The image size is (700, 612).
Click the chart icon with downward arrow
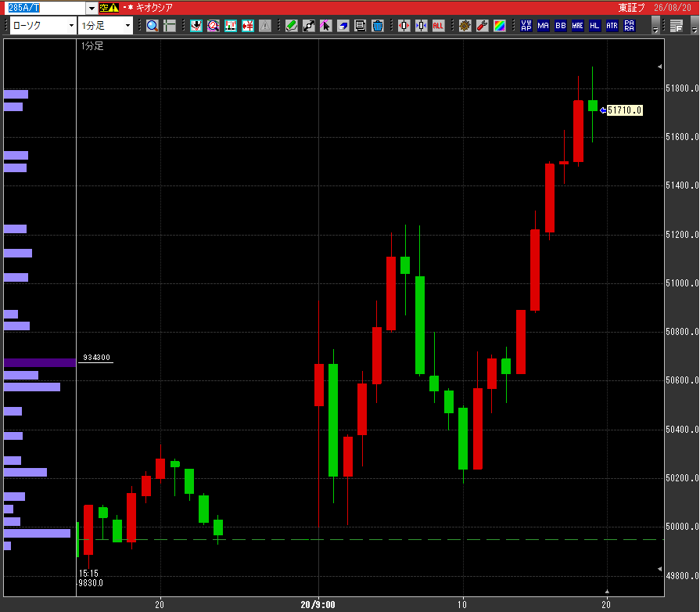coord(196,26)
